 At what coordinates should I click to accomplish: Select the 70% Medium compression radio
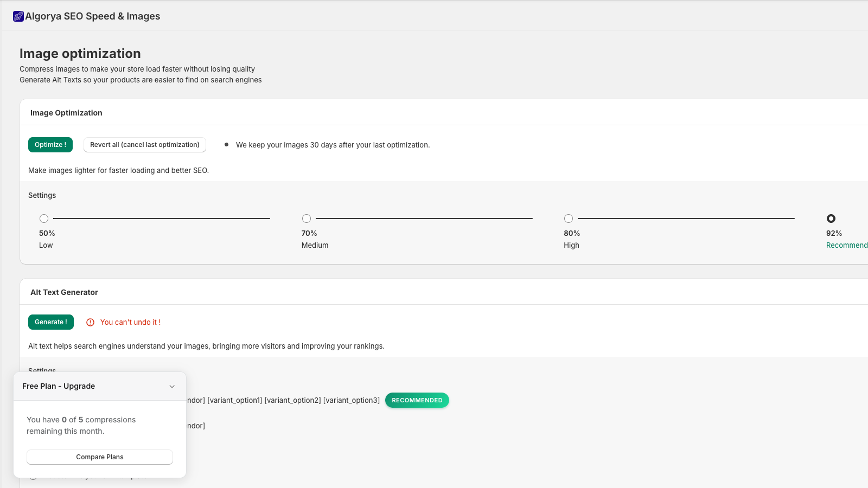(307, 219)
